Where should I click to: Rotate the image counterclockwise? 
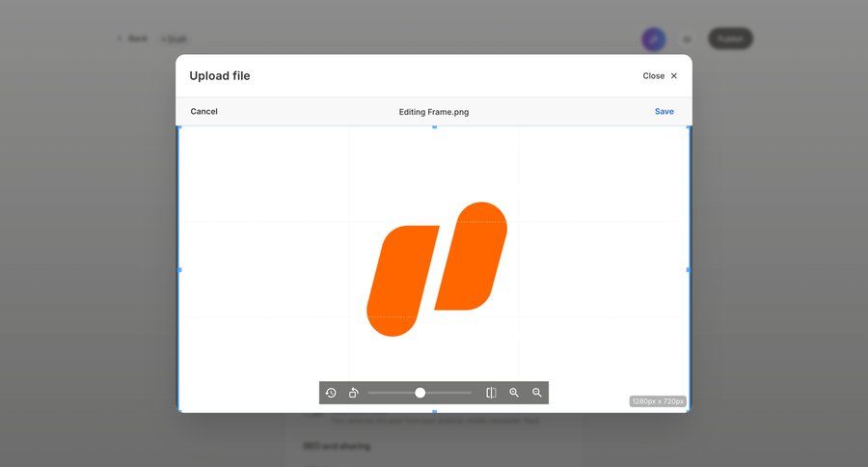point(353,393)
